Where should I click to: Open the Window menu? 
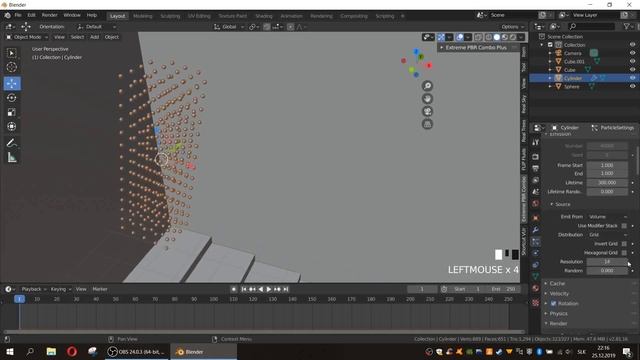pos(72,15)
